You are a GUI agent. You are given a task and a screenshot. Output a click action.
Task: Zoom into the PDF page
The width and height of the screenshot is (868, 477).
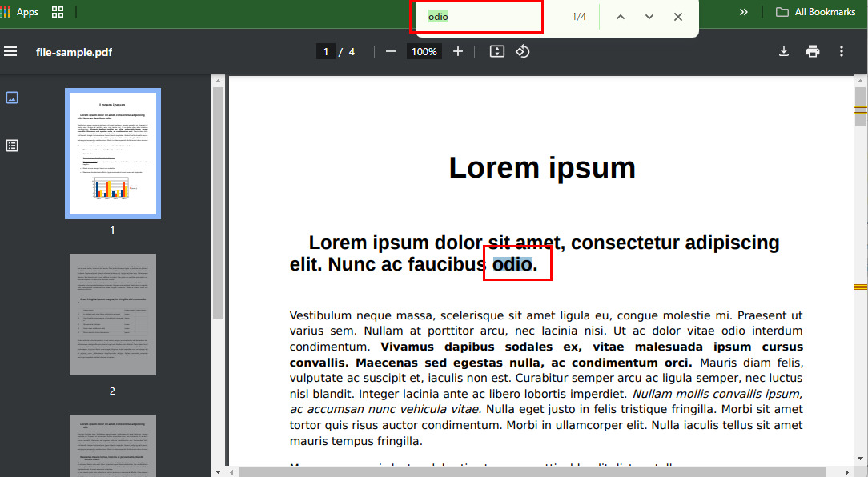(457, 51)
